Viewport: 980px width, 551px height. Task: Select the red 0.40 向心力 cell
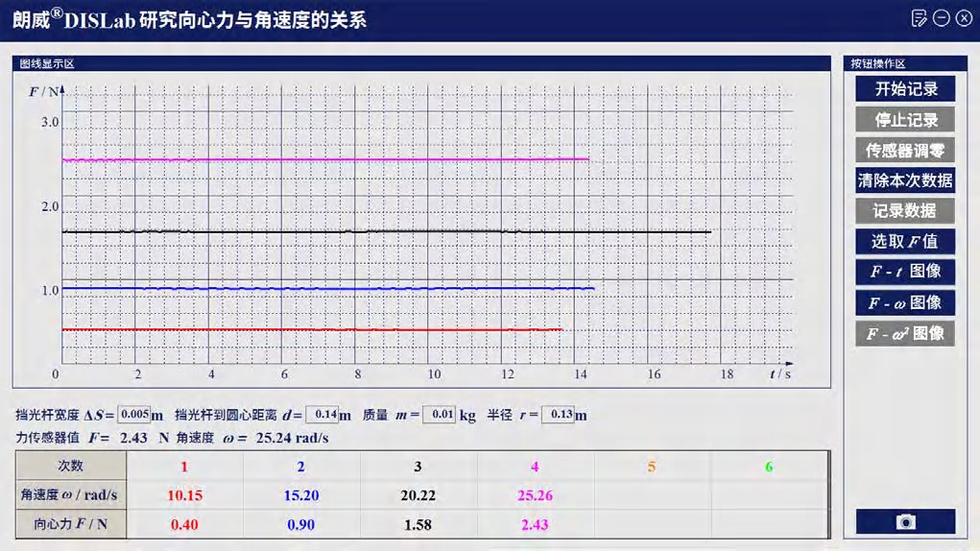click(x=184, y=525)
